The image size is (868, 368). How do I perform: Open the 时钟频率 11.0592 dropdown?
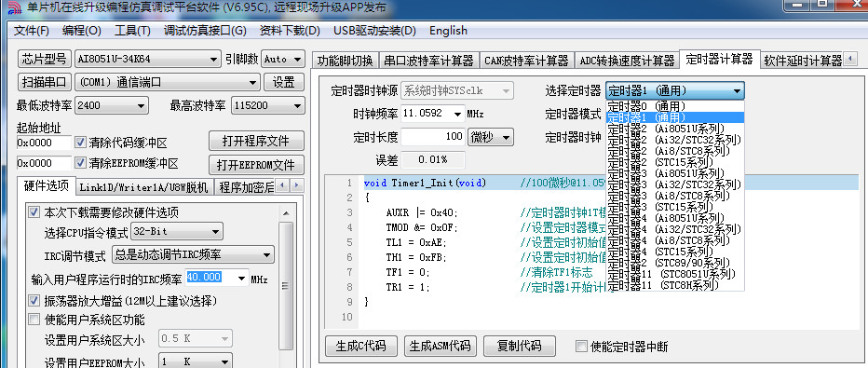[x=458, y=114]
